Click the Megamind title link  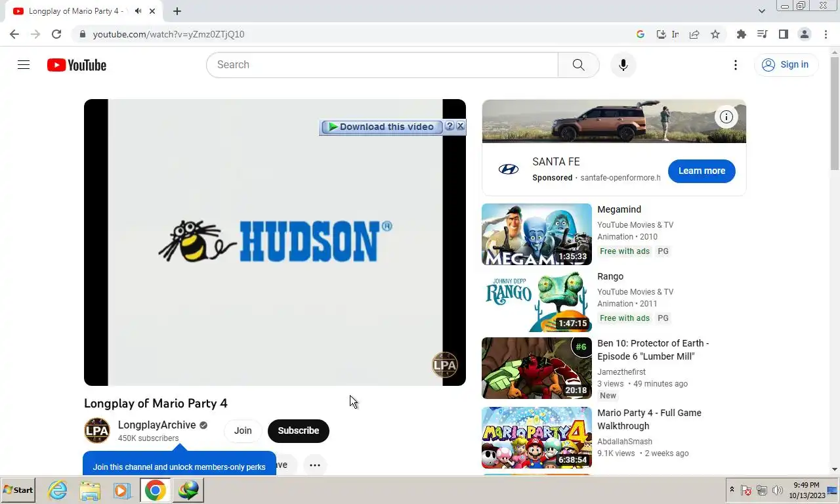[x=619, y=209]
